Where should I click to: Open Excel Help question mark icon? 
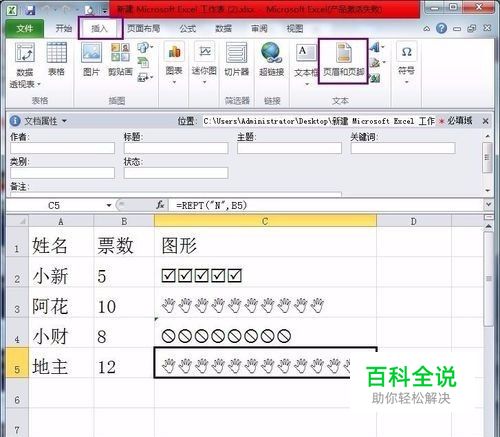[x=441, y=28]
